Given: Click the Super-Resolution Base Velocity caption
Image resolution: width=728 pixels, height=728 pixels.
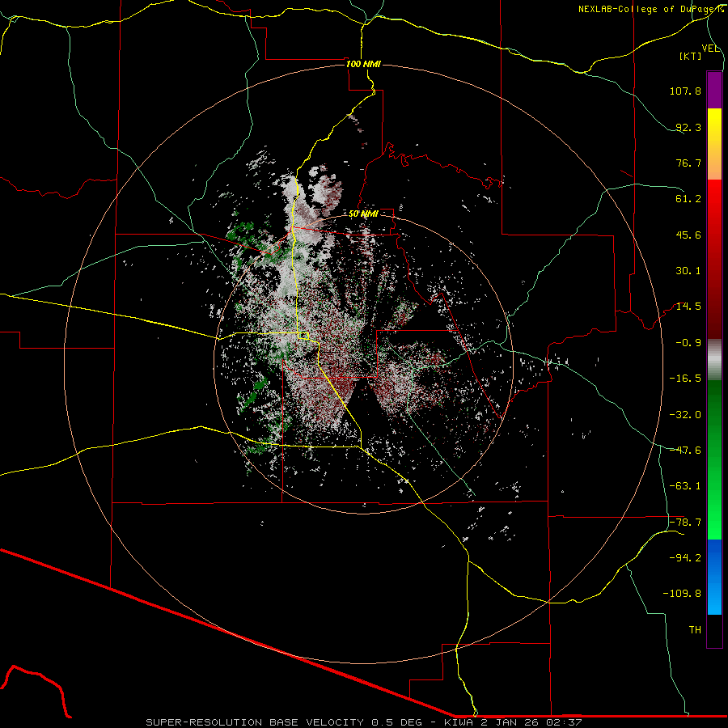Looking at the screenshot, I should pos(363,722).
